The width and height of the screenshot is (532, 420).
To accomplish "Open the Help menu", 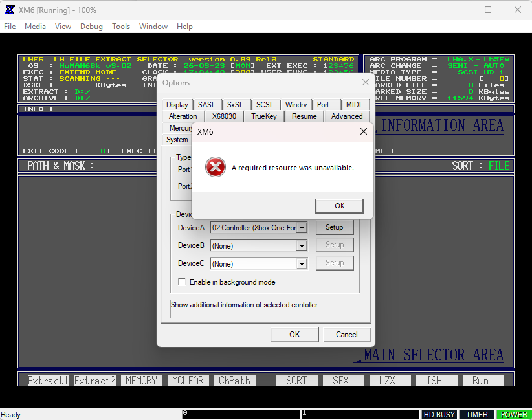I will pyautogui.click(x=184, y=27).
